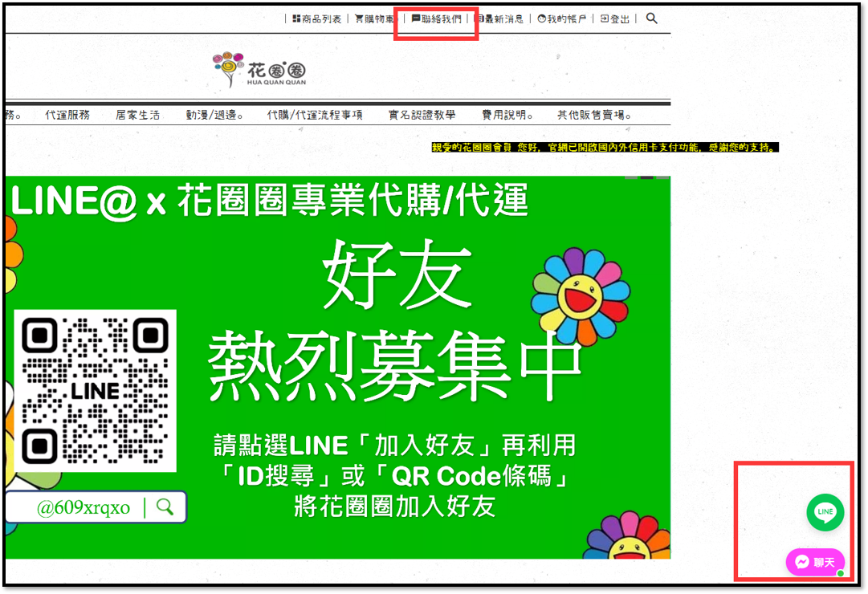The width and height of the screenshot is (868, 594).
Task: Click the 聯絡我們 contact us link
Action: [436, 18]
